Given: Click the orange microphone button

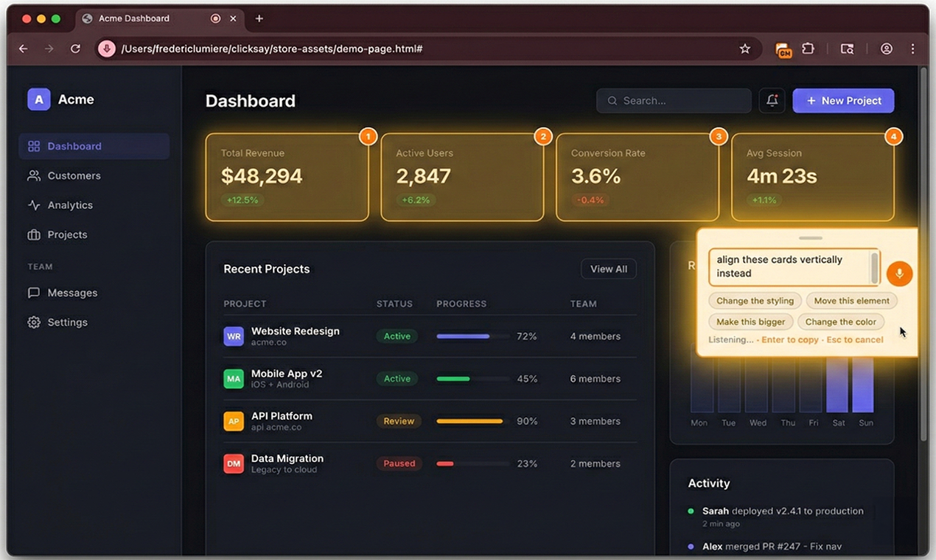Looking at the screenshot, I should pos(899,273).
